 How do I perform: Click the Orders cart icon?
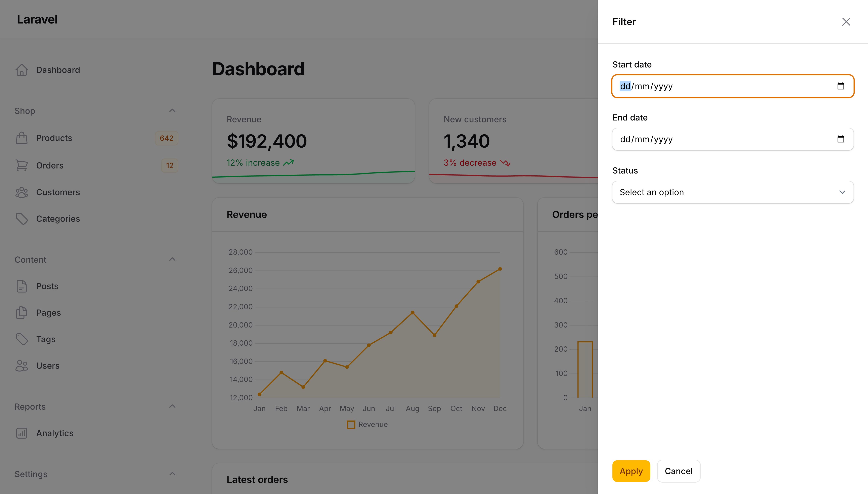pyautogui.click(x=22, y=165)
